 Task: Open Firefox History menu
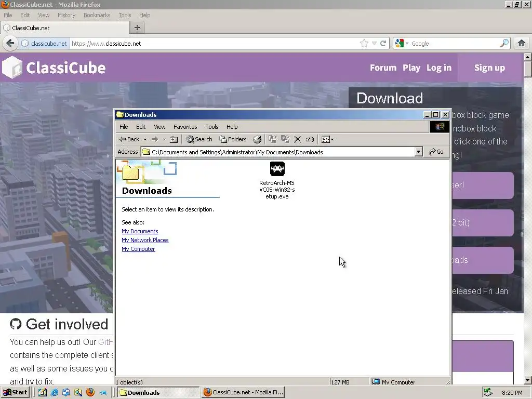click(66, 15)
